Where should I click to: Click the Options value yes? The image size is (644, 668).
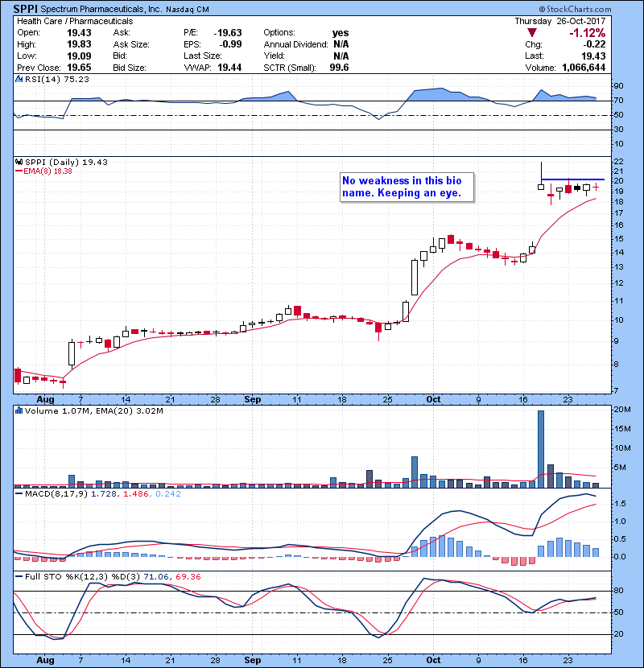pos(341,33)
